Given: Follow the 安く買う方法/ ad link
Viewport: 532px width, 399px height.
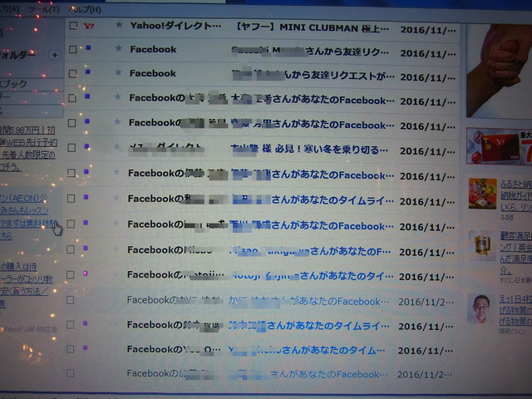Looking at the screenshot, I should click(24, 291).
